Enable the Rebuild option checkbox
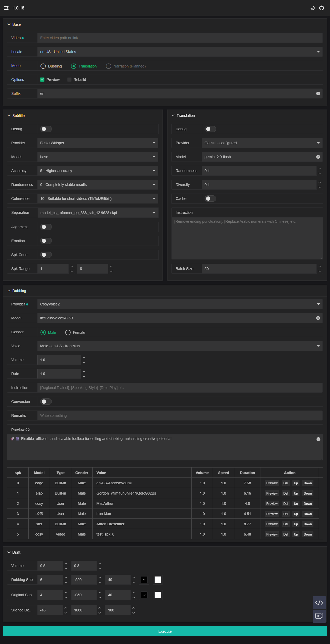Screen dimensions: 330x644 [x=69, y=80]
